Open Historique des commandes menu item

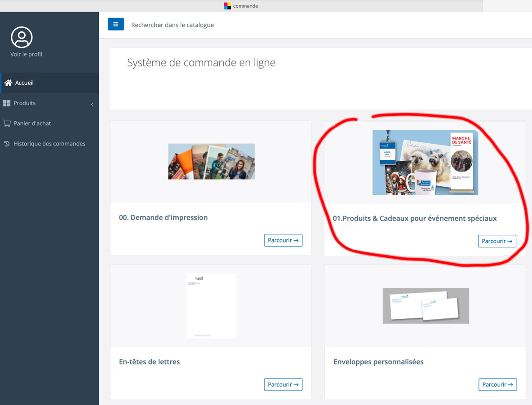click(49, 144)
